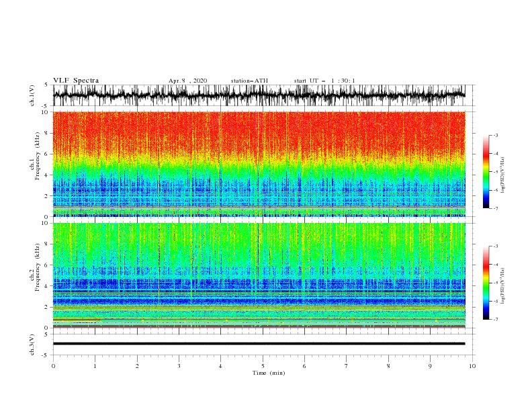Click the "4" tick on time axis

(x=220, y=366)
